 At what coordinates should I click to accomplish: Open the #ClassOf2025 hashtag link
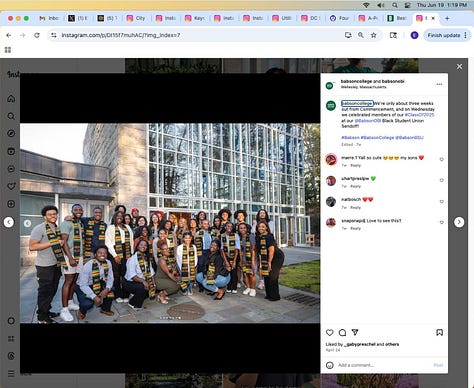click(x=419, y=115)
